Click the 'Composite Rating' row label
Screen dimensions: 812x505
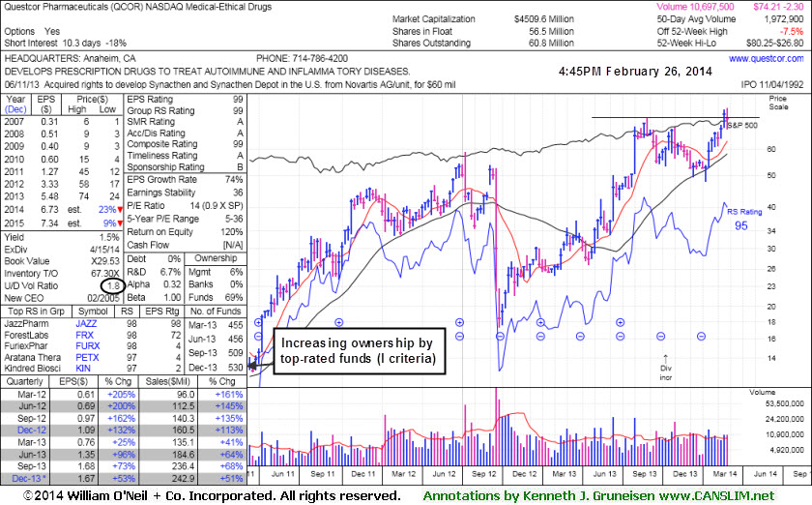pyautogui.click(x=162, y=143)
